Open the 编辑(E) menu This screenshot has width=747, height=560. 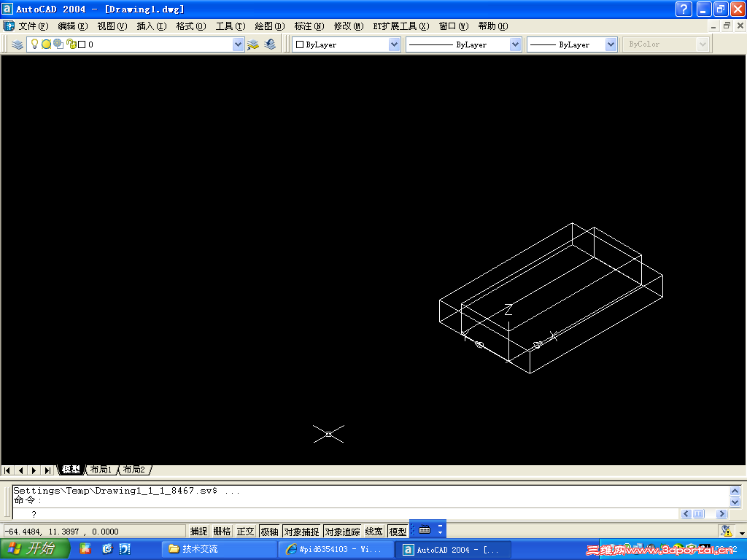(73, 26)
